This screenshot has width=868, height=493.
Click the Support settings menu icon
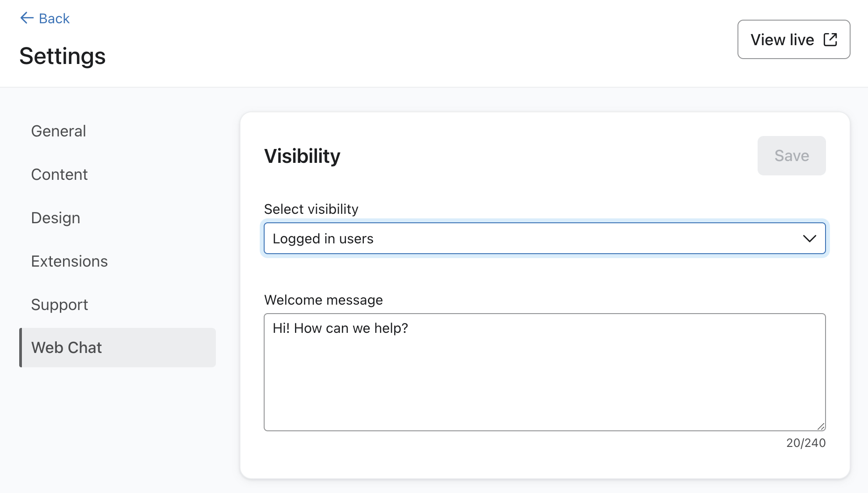[59, 304]
